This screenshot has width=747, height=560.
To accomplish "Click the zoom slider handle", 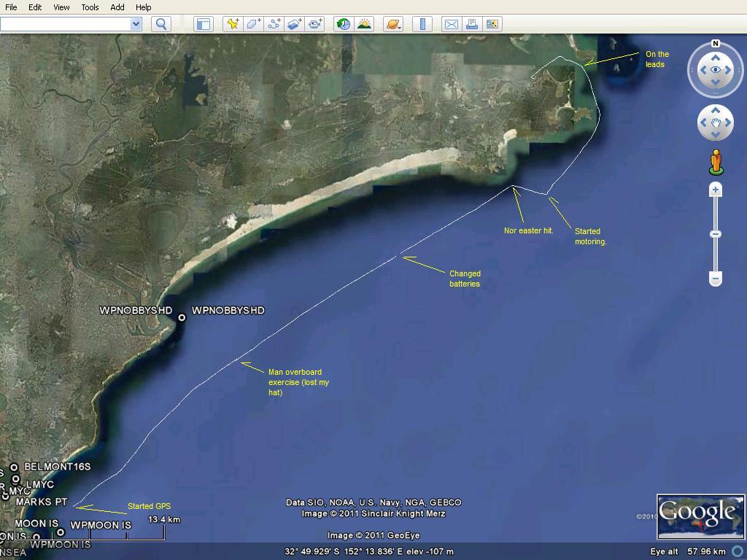I will (x=716, y=234).
